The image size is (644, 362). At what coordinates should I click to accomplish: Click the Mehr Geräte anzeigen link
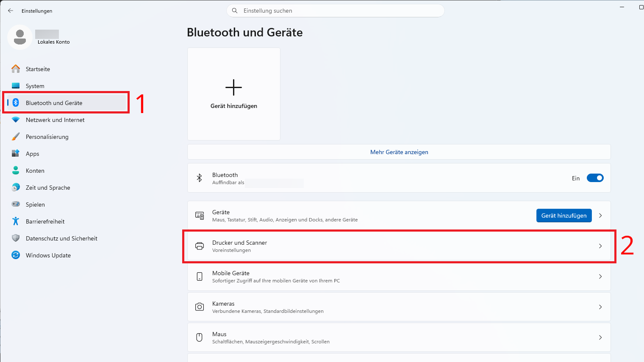pyautogui.click(x=399, y=152)
